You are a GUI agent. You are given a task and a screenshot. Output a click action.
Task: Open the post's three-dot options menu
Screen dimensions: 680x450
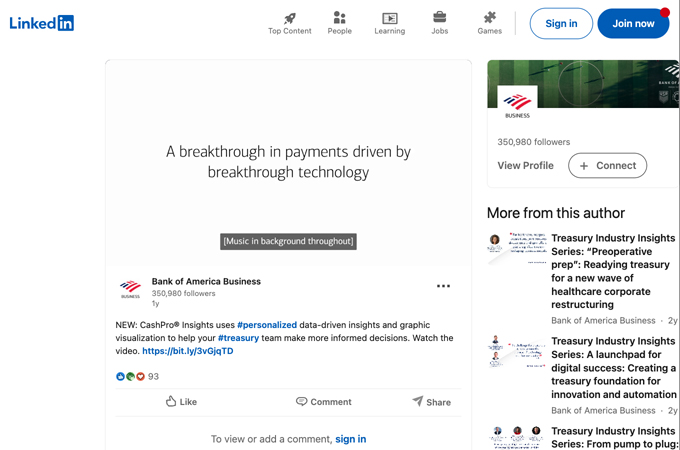coord(443,286)
